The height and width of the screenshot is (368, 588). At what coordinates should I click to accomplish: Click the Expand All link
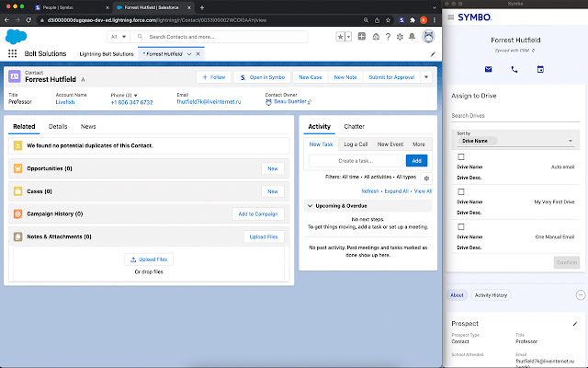(396, 191)
